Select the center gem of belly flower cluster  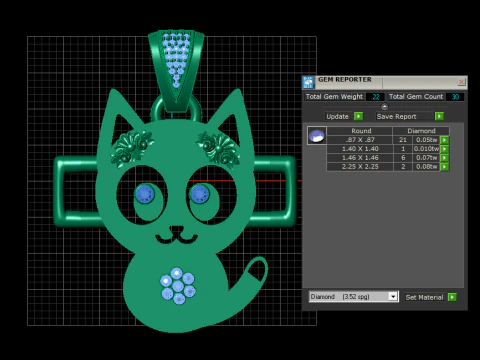tap(178, 286)
